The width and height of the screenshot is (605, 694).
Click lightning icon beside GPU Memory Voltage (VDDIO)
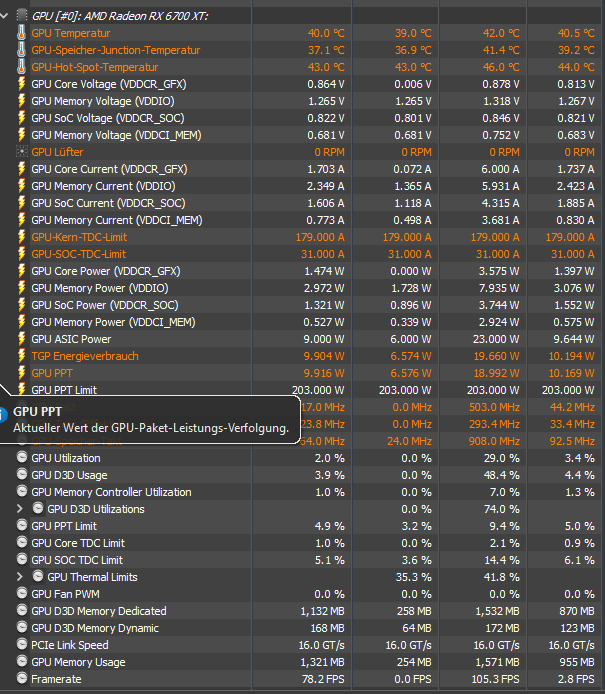(x=21, y=101)
